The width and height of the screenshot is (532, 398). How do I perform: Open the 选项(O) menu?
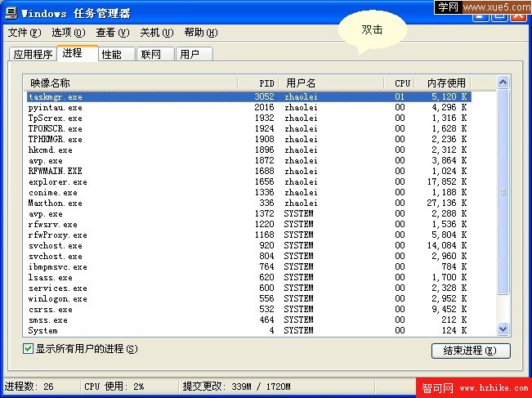click(69, 33)
